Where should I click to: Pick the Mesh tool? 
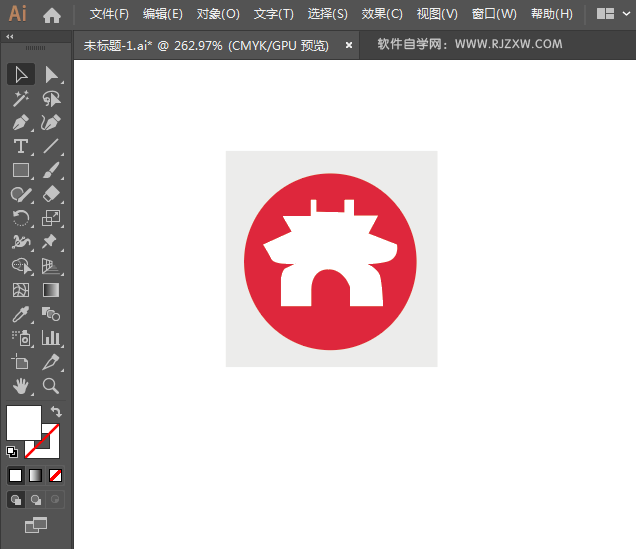pos(21,290)
